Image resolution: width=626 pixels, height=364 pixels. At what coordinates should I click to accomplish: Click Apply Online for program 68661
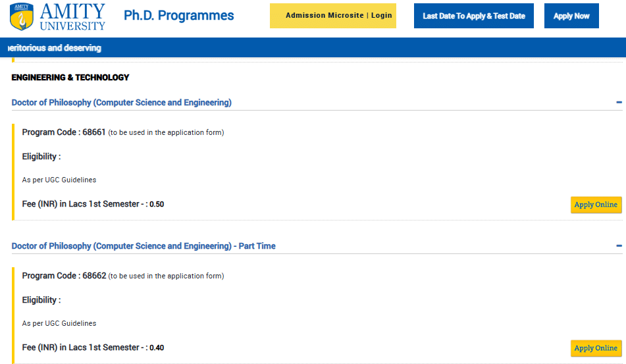click(x=595, y=205)
